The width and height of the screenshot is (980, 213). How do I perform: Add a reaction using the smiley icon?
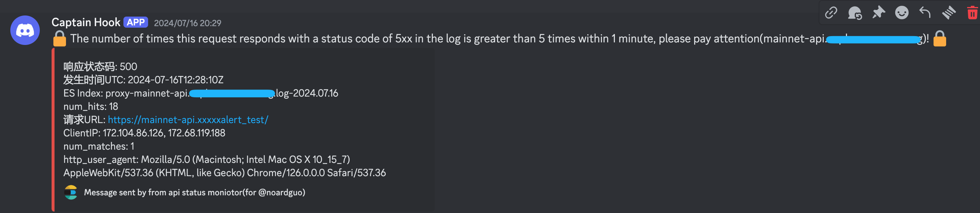[x=902, y=13]
